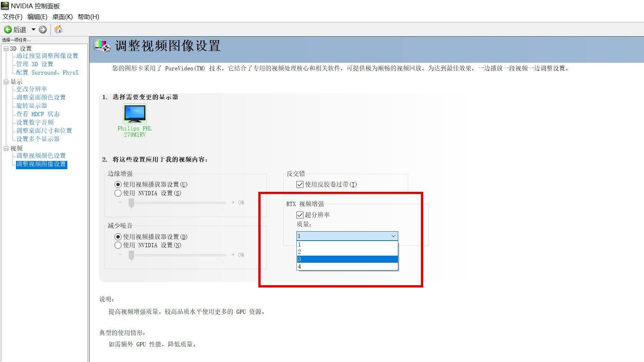Select 调整视频图像设置 tree item
Screen dimensions: 644x362
(x=41, y=164)
